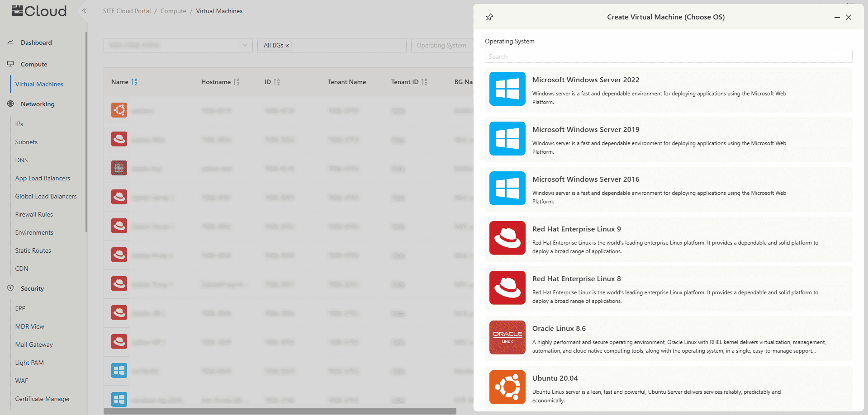Expand the Security section in sidebar

[32, 288]
